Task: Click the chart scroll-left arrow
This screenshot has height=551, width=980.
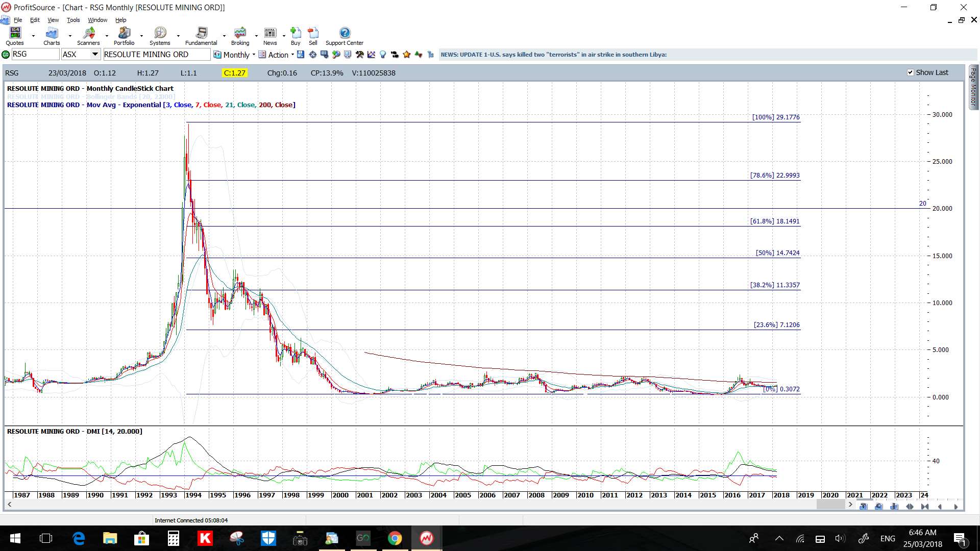Action: (9, 505)
